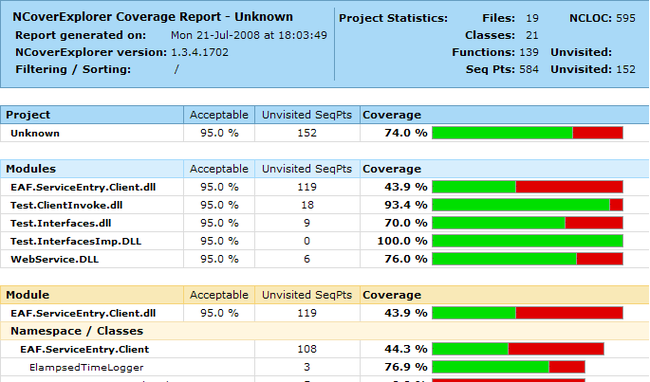The image size is (650, 382).
Task: Click the Seq Pts value 584
Action: click(x=529, y=69)
